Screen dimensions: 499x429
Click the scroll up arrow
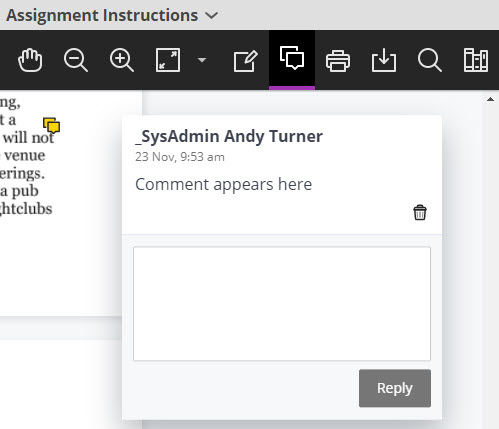tap(490, 99)
